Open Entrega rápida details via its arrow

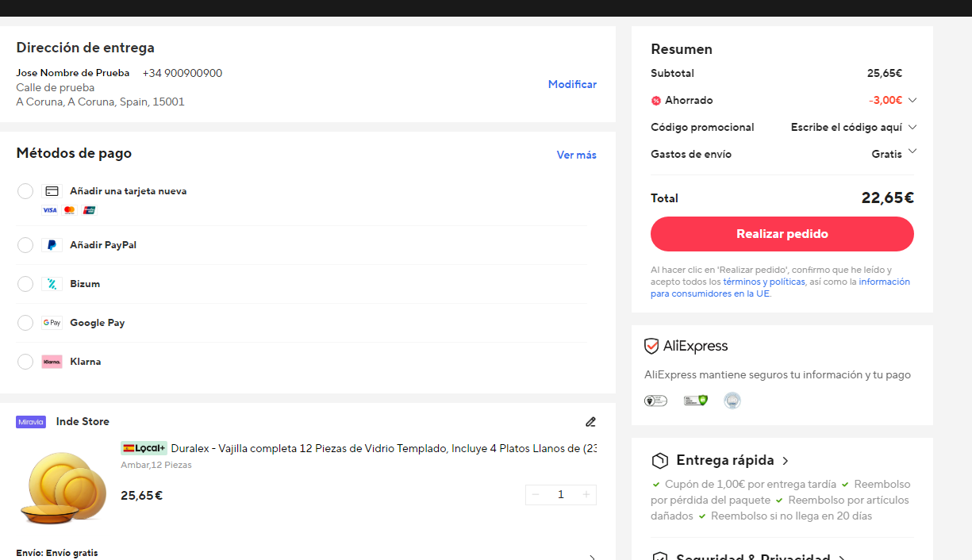coord(785,461)
